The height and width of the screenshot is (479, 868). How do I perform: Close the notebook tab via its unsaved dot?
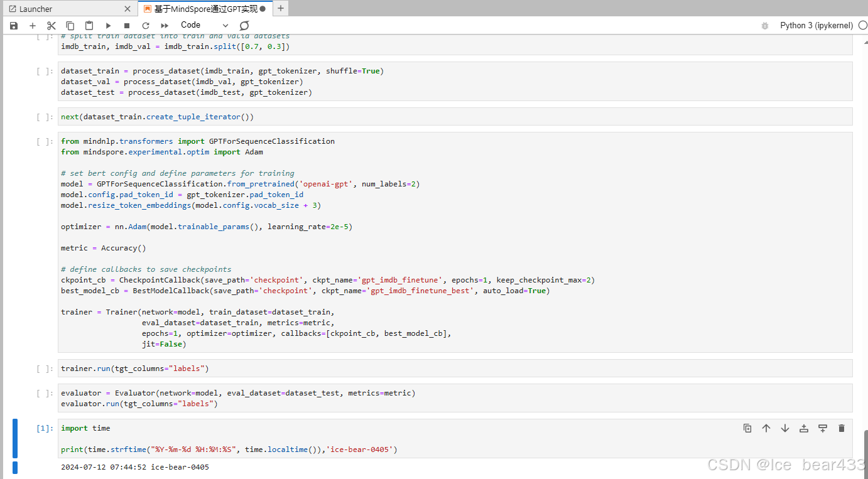[263, 9]
